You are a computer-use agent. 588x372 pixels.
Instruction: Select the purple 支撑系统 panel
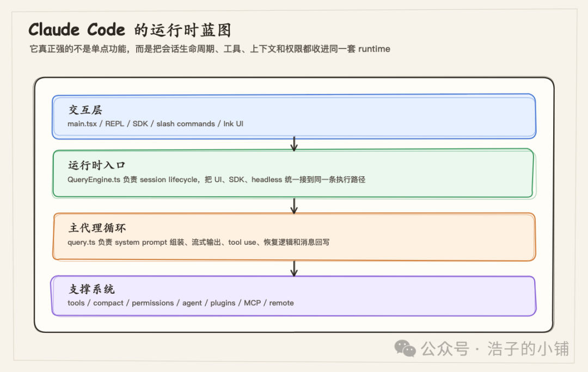click(x=294, y=295)
